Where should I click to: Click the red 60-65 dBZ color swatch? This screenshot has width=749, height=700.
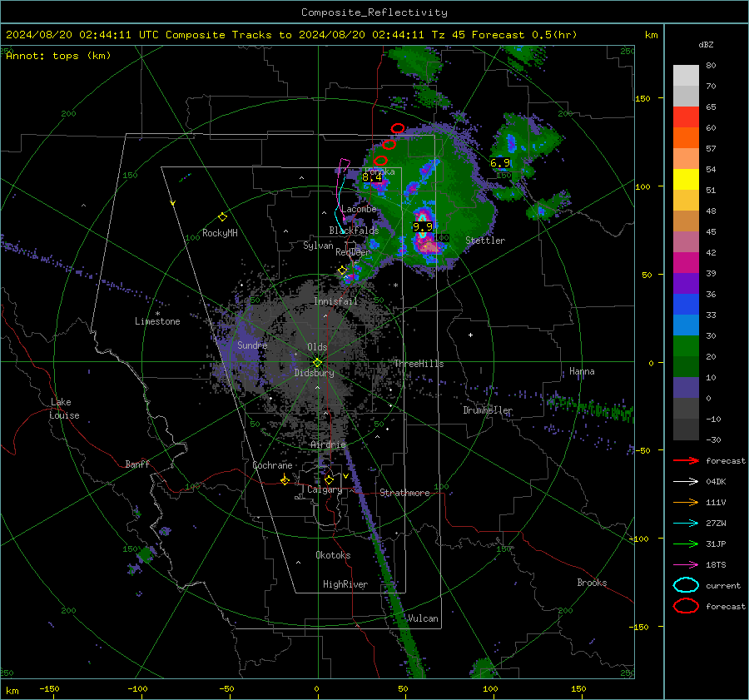(686, 117)
